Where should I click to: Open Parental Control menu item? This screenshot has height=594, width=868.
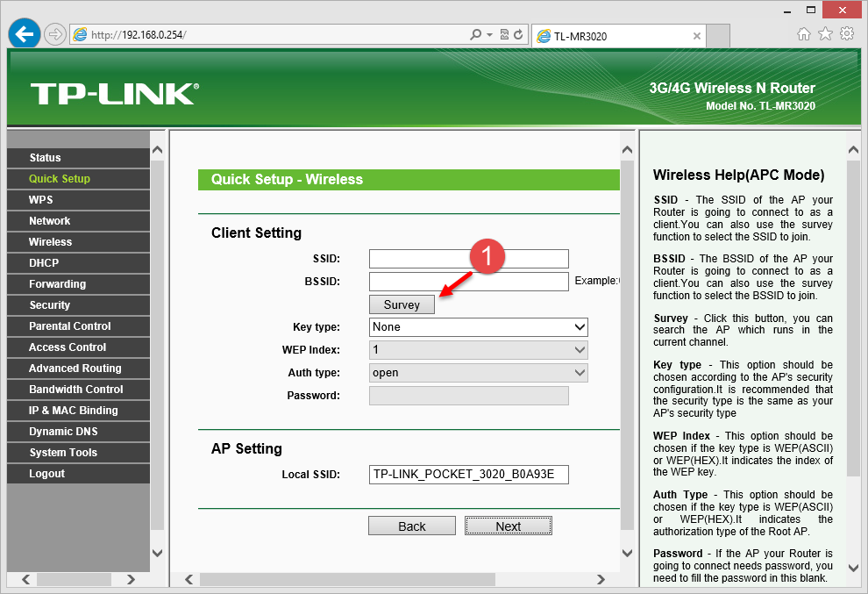tap(78, 326)
